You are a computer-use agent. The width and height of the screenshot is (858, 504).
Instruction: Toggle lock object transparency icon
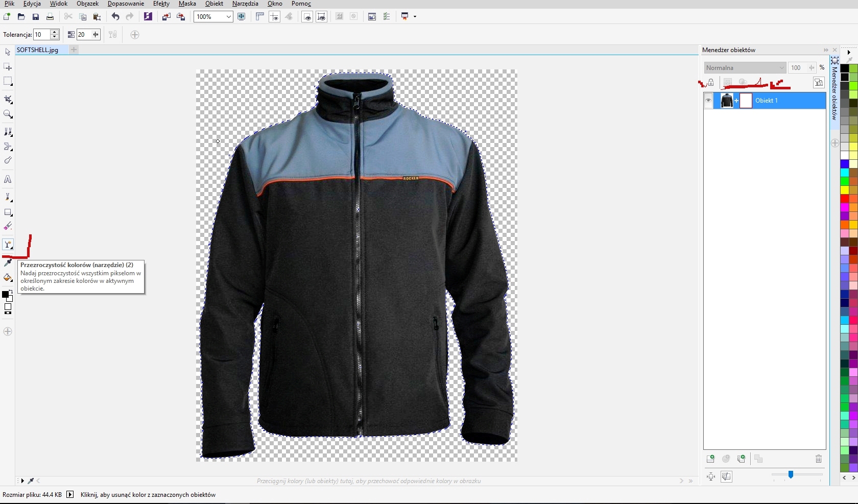[x=710, y=82]
